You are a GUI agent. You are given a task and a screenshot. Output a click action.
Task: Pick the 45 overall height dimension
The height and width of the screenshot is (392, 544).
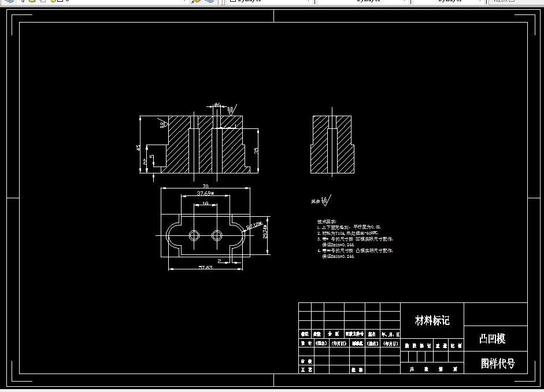click(x=138, y=148)
